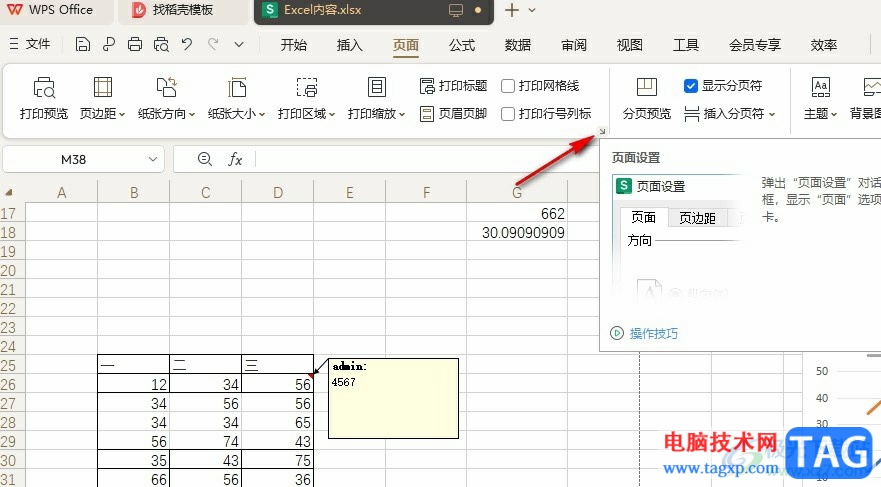The width and height of the screenshot is (881, 487).
Task: Open the 打印缩放 dropdown
Action: tap(376, 98)
